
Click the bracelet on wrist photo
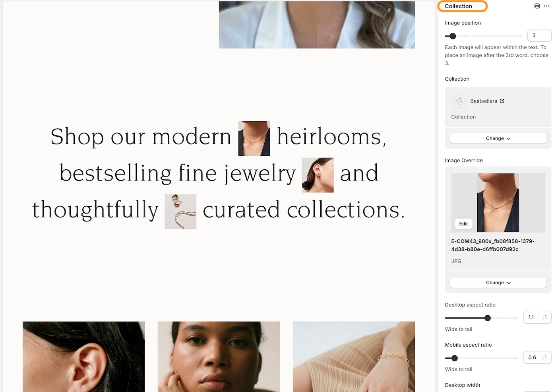354,357
